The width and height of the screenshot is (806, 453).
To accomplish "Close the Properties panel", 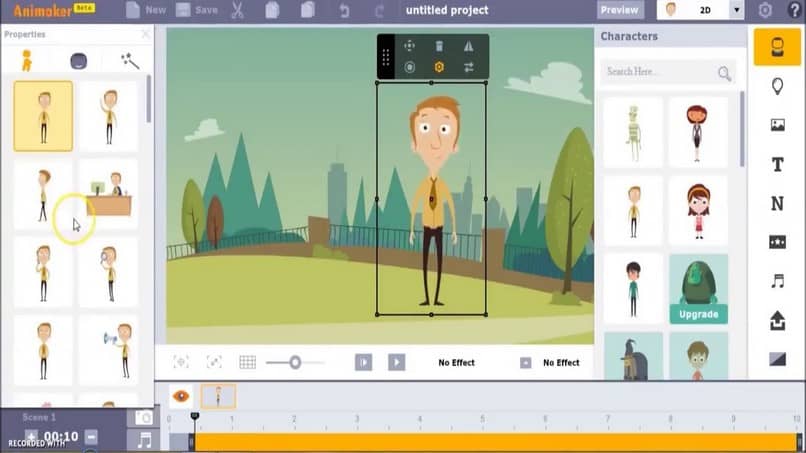I will pos(145,34).
